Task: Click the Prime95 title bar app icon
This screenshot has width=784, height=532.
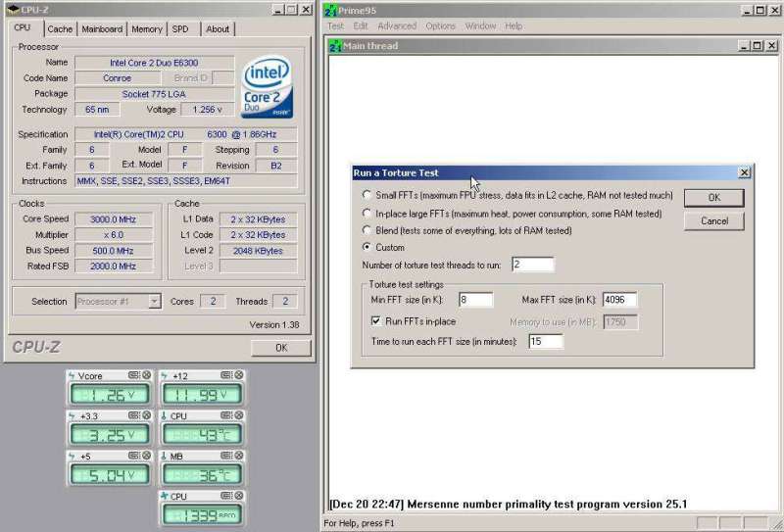Action: click(x=330, y=10)
